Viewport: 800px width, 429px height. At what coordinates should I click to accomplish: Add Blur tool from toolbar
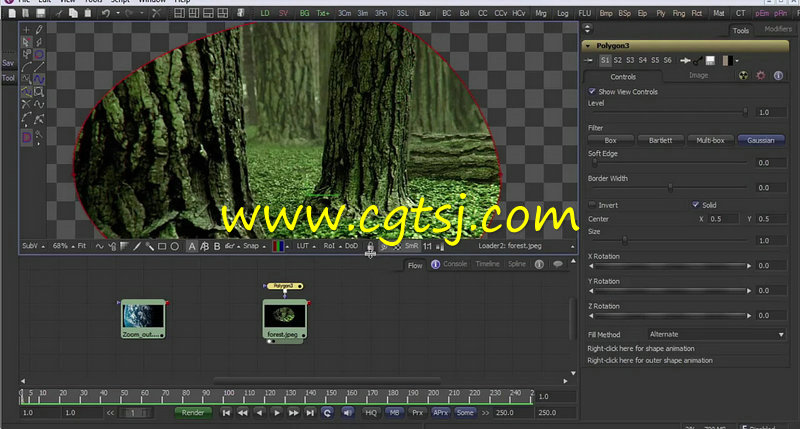(424, 14)
